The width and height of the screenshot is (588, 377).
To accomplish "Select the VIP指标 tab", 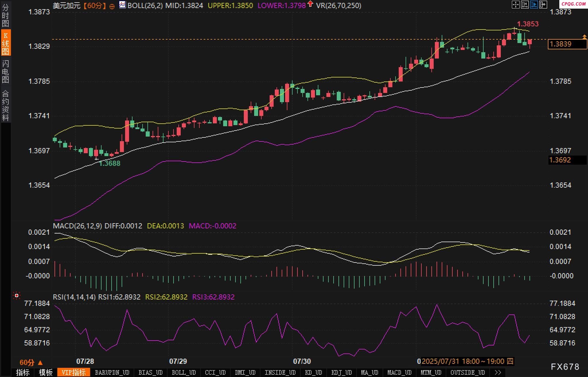I will coord(74,372).
